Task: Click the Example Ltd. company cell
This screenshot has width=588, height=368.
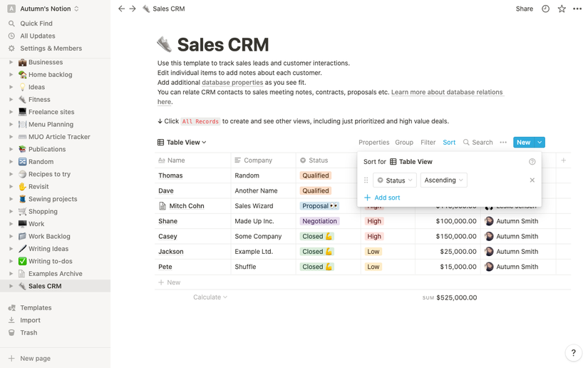Action: (x=263, y=251)
